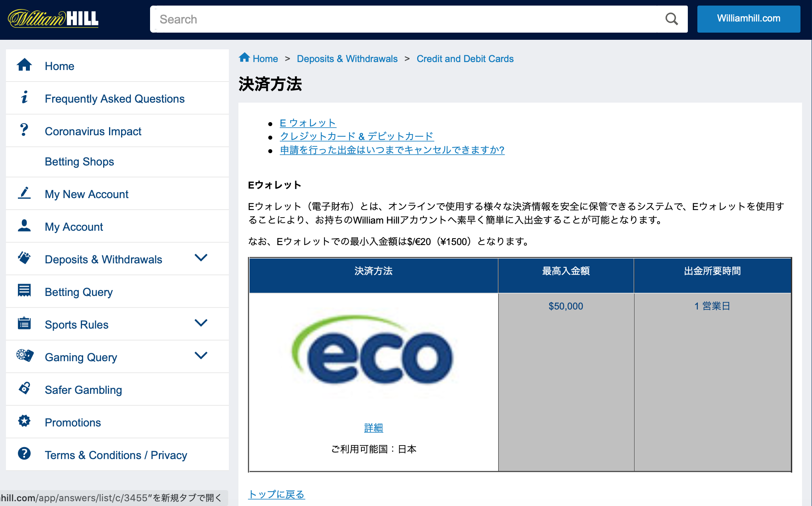This screenshot has width=812, height=506.
Task: Click the ご利用可能国：日本 text
Action: pos(373,449)
